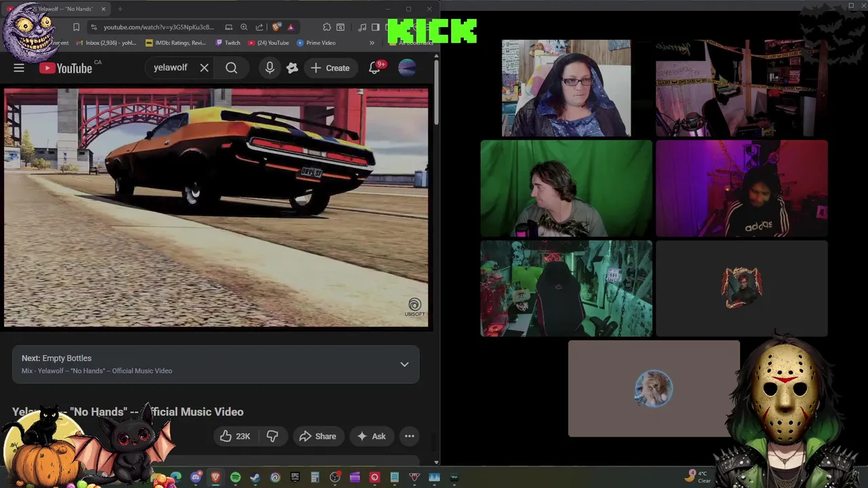Click the Share button under video
Image resolution: width=868 pixels, height=488 pixels.
[x=318, y=436]
